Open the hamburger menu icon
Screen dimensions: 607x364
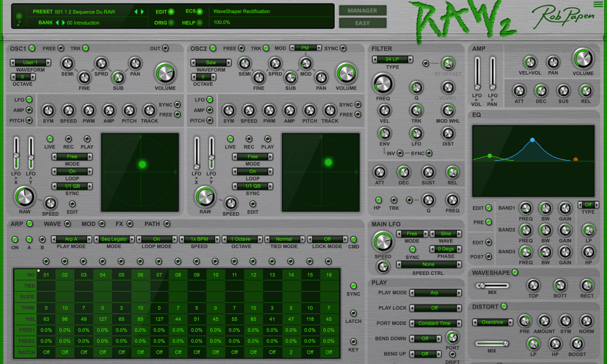click(x=598, y=4)
